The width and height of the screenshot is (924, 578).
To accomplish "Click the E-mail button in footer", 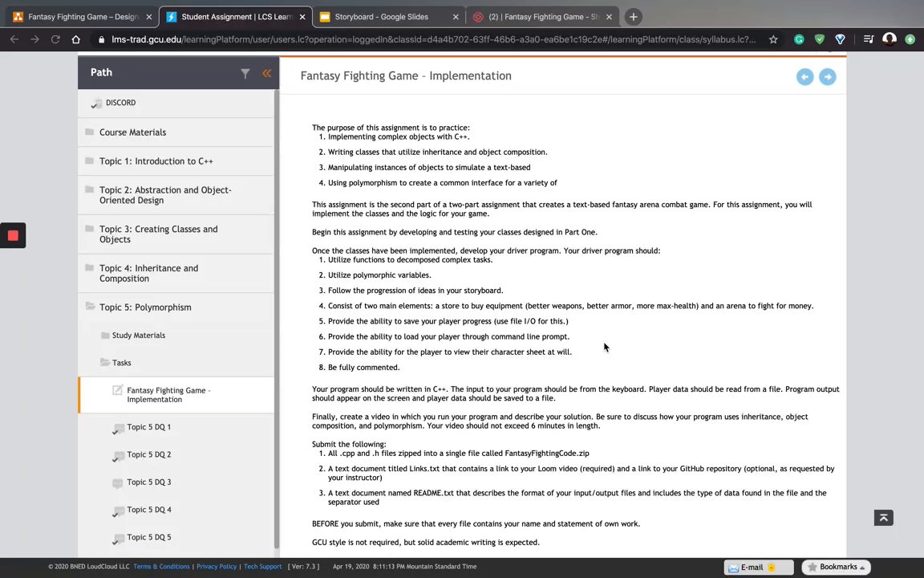I will (x=759, y=568).
